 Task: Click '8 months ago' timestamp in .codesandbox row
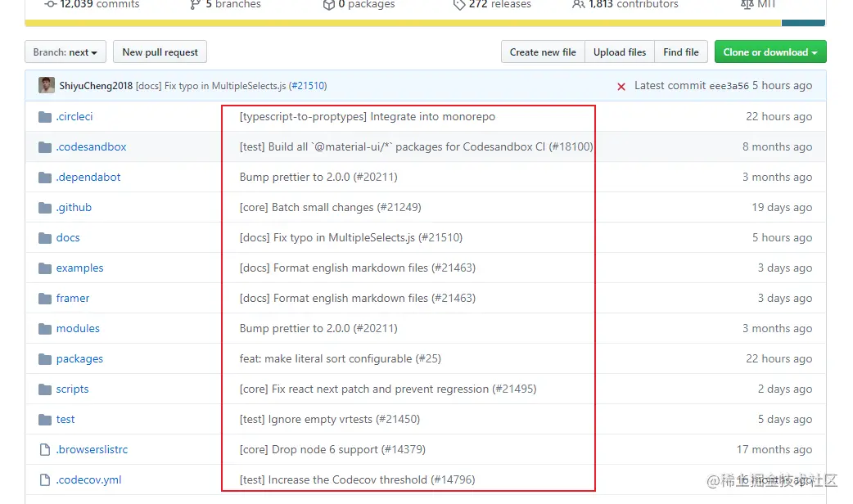pos(778,146)
